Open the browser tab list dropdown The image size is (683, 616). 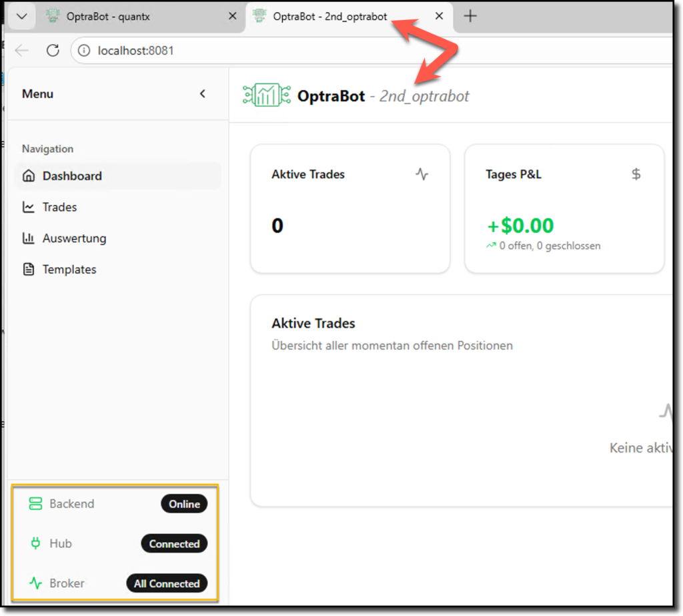coord(22,17)
